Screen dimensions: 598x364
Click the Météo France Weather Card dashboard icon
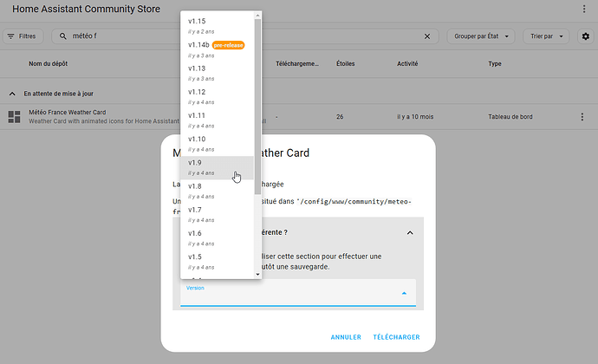pos(14,117)
